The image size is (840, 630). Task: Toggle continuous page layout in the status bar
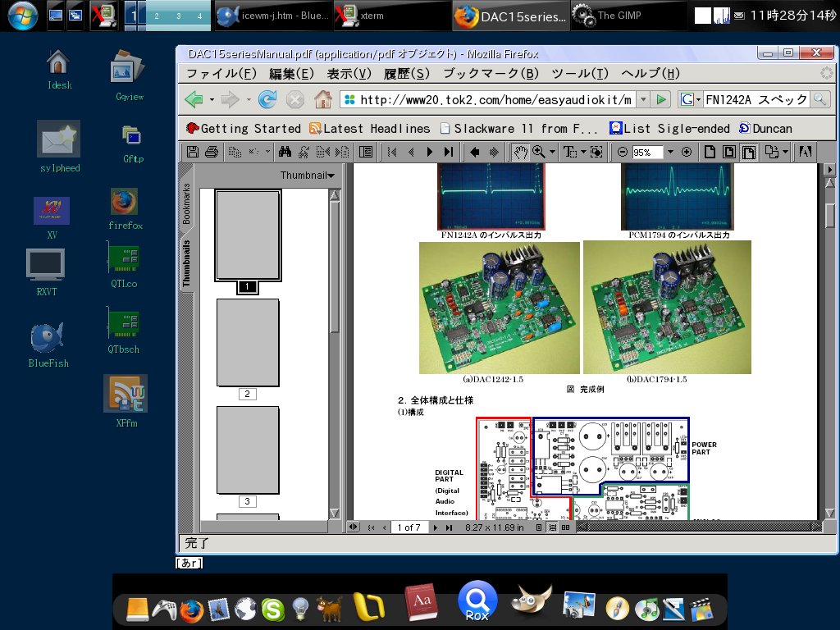550,527
